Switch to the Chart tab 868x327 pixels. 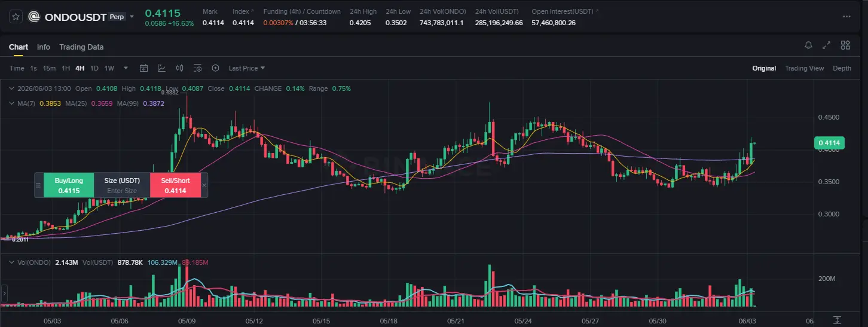(19, 47)
